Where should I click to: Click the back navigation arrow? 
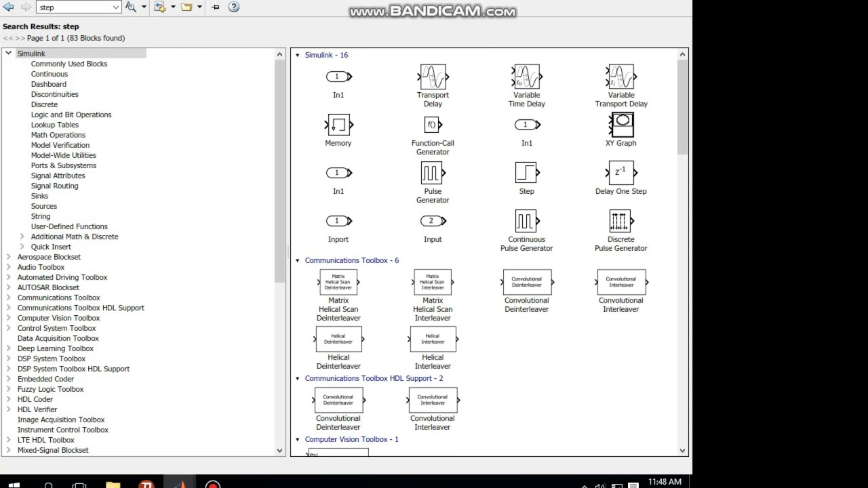[9, 7]
